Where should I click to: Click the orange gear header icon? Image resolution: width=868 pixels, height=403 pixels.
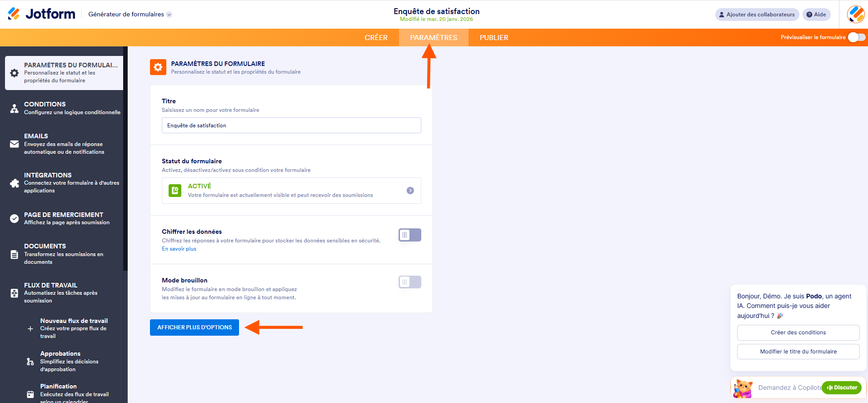pyautogui.click(x=158, y=67)
